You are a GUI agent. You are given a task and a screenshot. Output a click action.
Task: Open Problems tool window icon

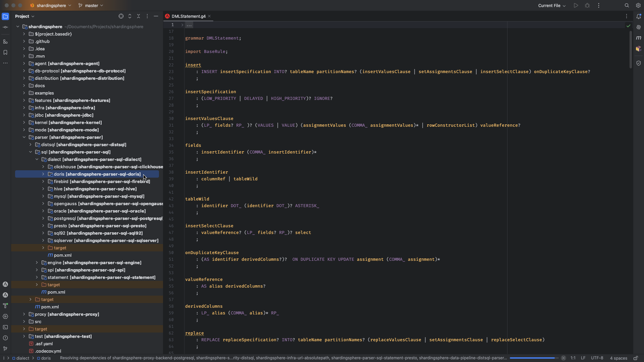(x=5, y=338)
